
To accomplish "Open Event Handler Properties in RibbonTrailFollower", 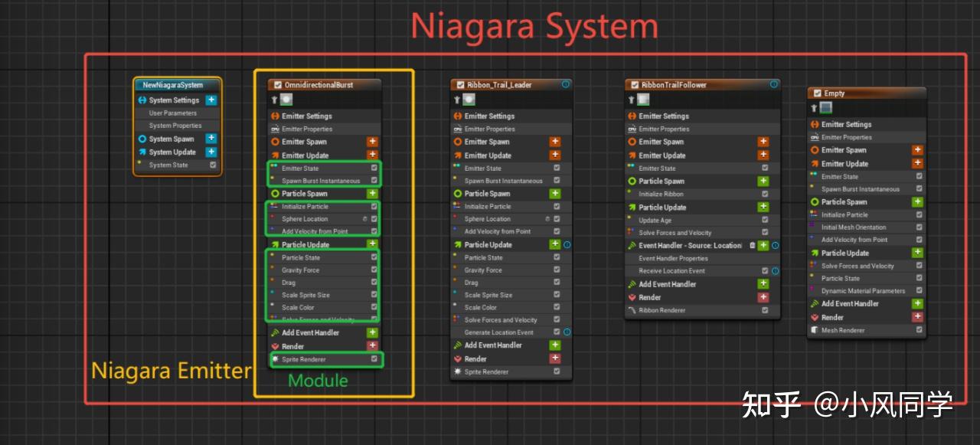I will pos(673,258).
